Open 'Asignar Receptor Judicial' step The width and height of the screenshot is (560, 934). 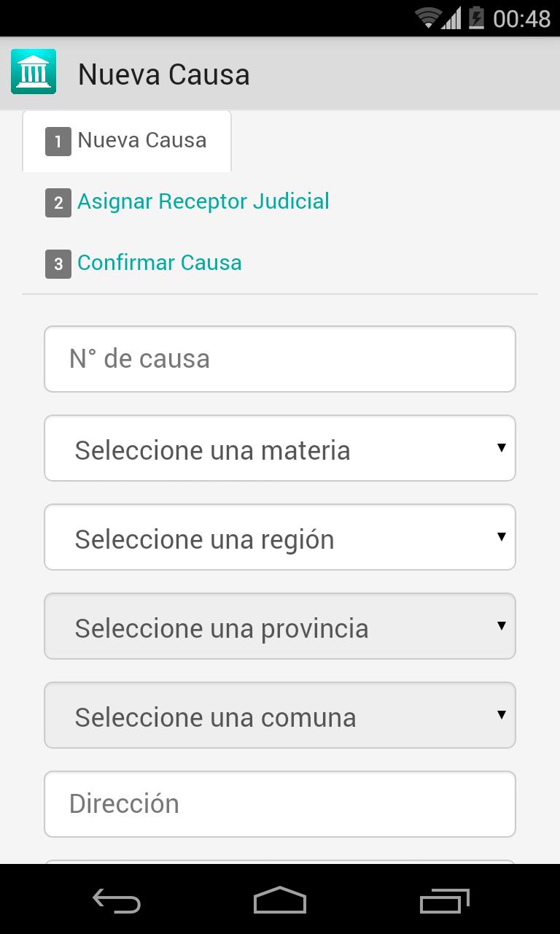click(x=203, y=201)
